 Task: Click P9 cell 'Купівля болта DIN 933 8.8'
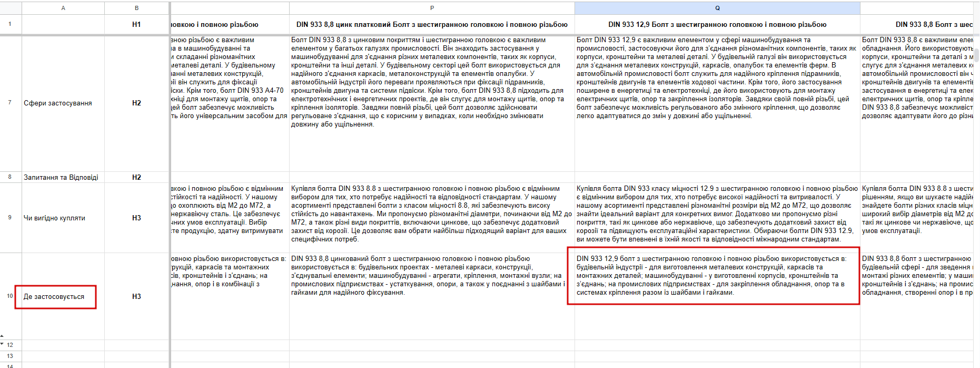coord(432,218)
